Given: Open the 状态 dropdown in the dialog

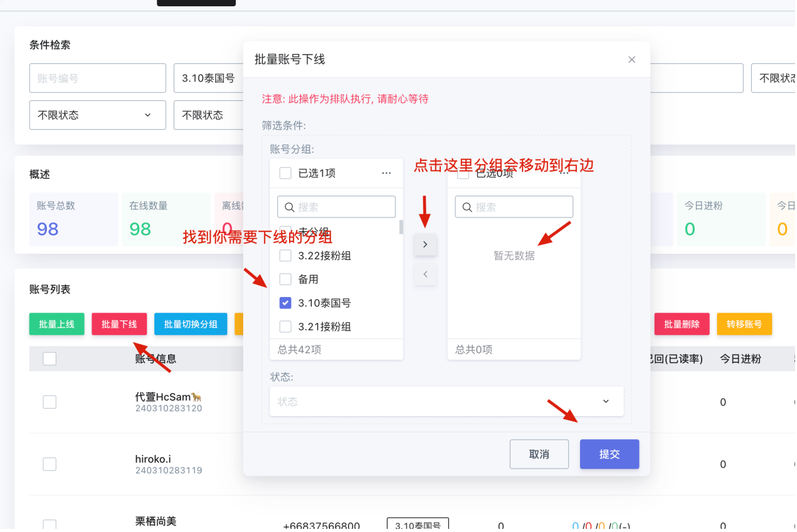Looking at the screenshot, I should coord(446,401).
